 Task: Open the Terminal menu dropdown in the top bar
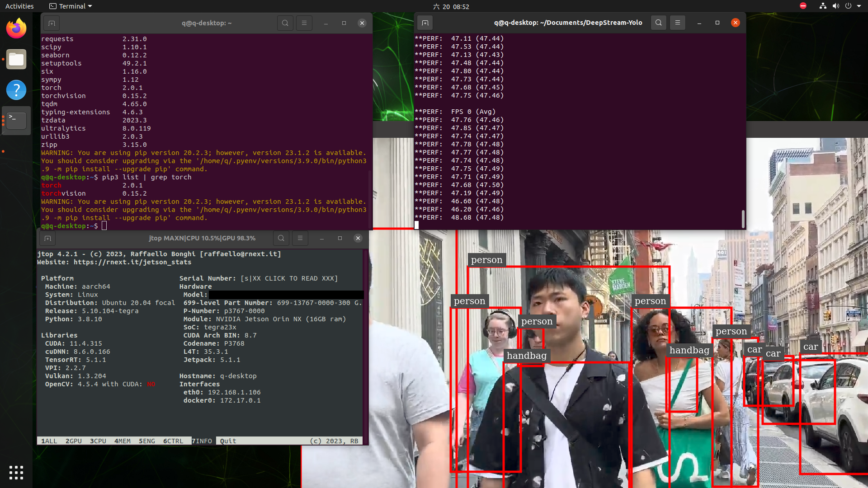tap(70, 6)
